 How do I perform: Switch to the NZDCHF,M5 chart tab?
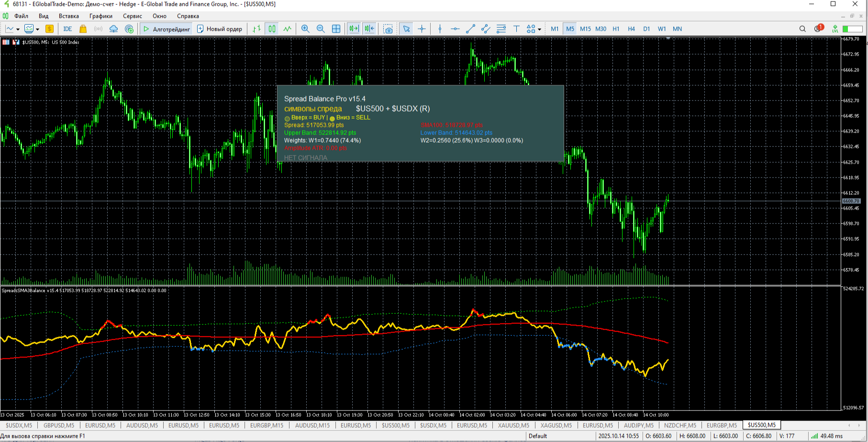[680, 425]
